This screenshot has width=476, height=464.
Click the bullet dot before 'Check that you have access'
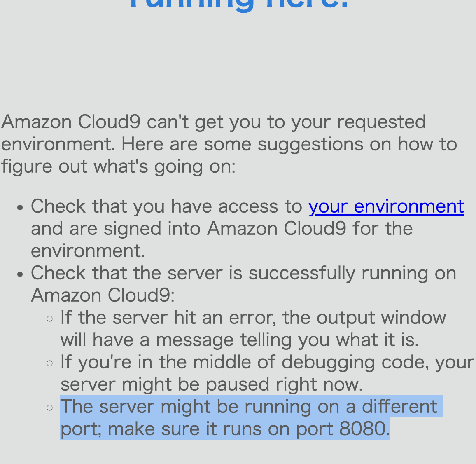[x=20, y=208]
